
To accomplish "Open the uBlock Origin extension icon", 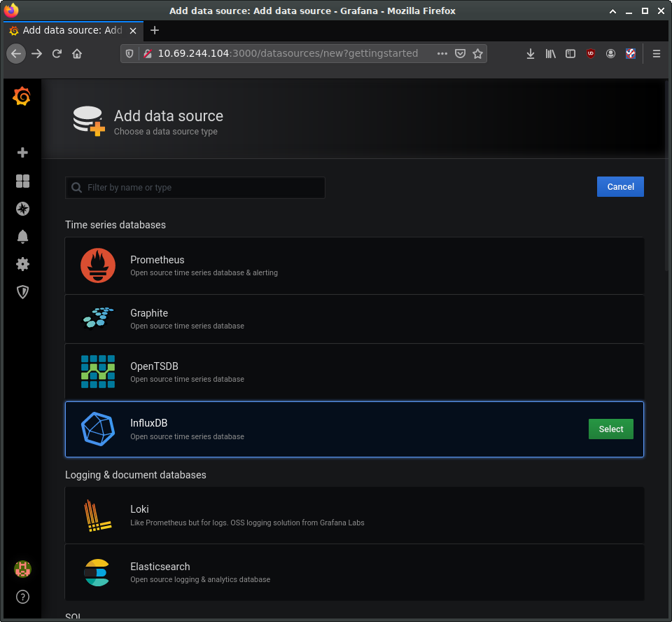I will pos(591,54).
